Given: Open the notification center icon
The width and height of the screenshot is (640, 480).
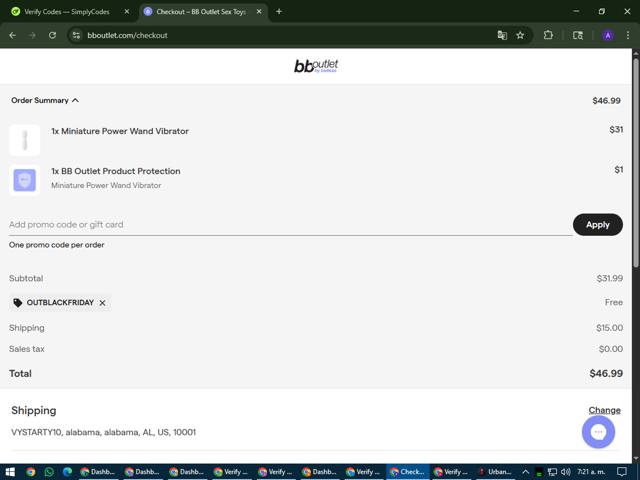Looking at the screenshot, I should [x=622, y=472].
